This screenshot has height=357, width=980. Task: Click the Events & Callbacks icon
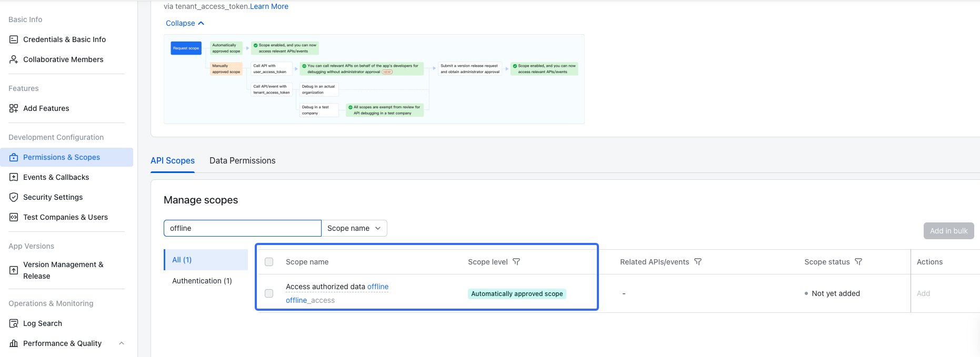click(x=14, y=177)
